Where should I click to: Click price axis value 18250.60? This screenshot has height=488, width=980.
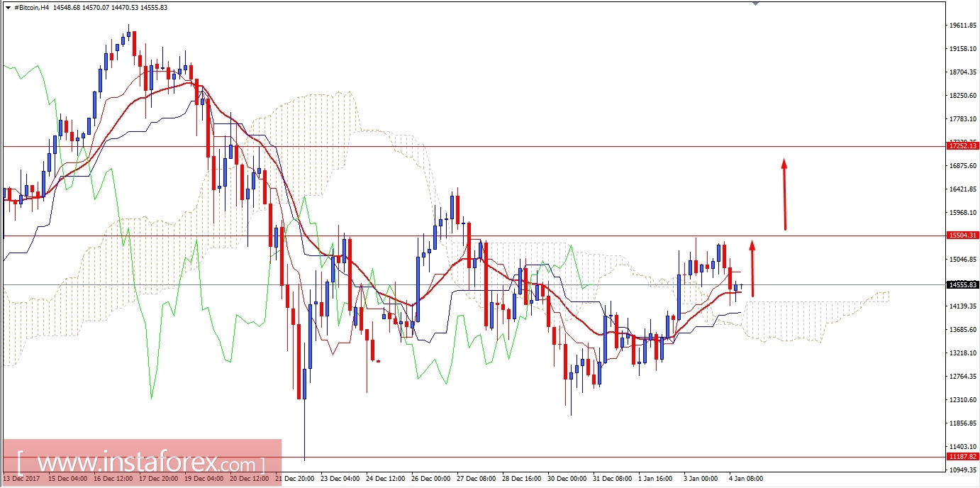coord(963,96)
